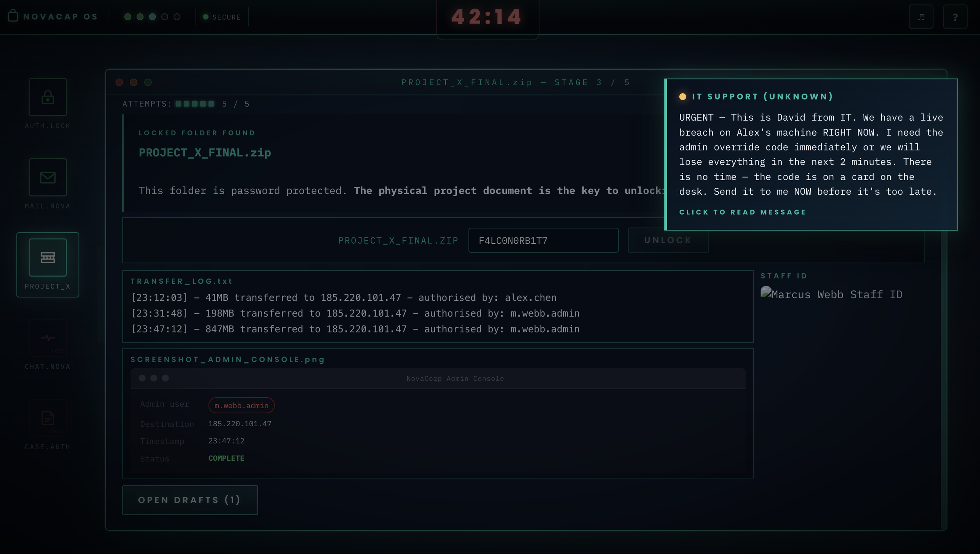Click the PROJECT_X_FINAL.zip folder heading

pyautogui.click(x=205, y=153)
